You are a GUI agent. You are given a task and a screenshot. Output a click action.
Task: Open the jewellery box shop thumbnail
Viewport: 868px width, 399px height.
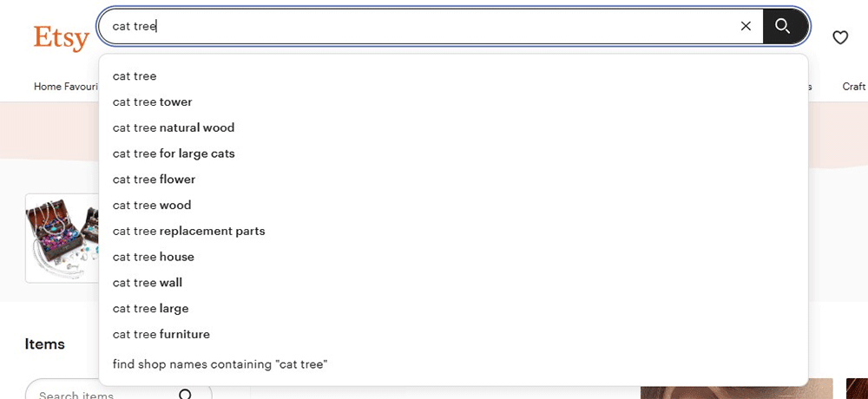62,238
